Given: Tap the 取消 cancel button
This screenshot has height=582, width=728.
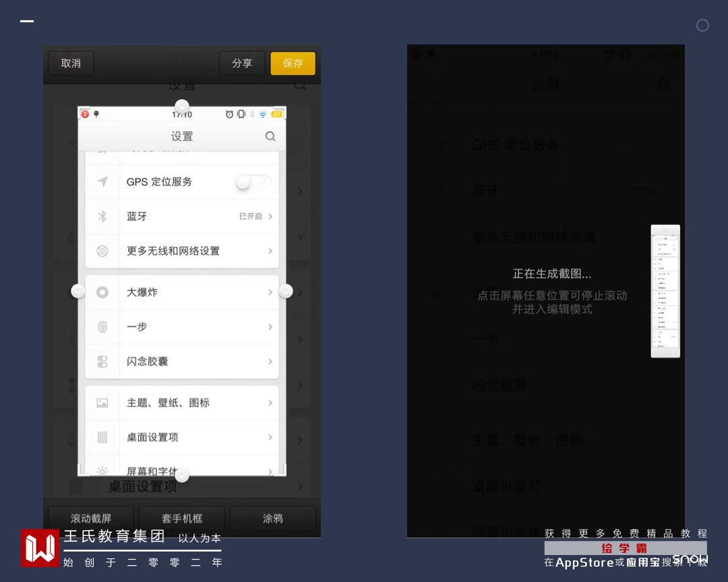Looking at the screenshot, I should tap(71, 63).
